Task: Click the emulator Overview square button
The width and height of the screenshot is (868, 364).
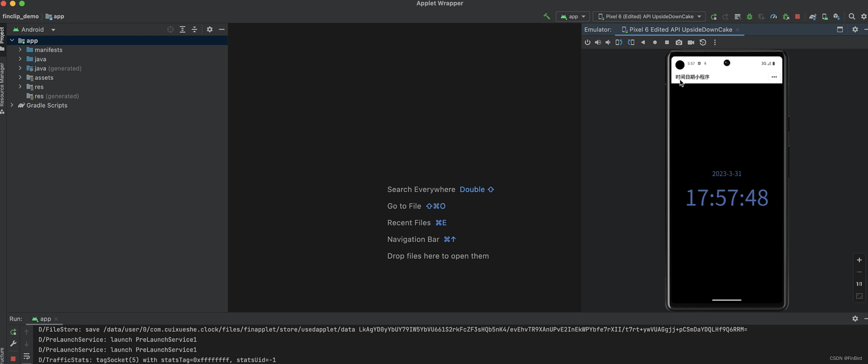Action: click(x=667, y=42)
